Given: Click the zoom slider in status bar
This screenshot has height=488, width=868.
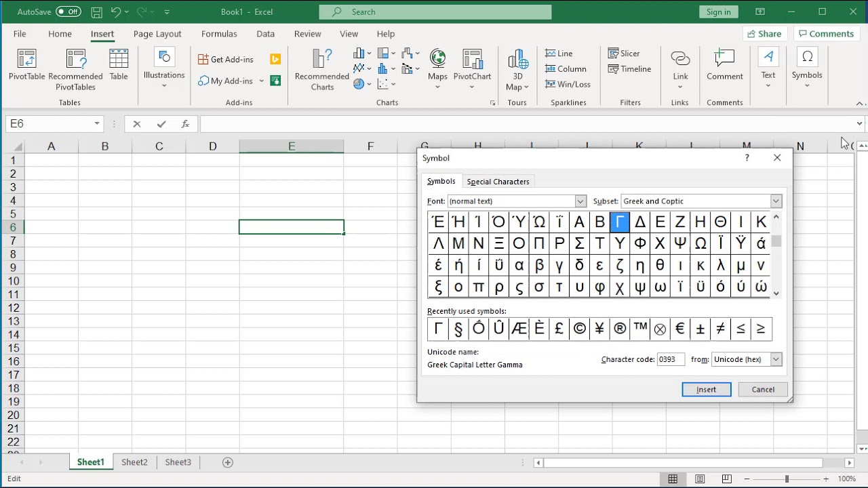Looking at the screenshot, I should tap(787, 479).
